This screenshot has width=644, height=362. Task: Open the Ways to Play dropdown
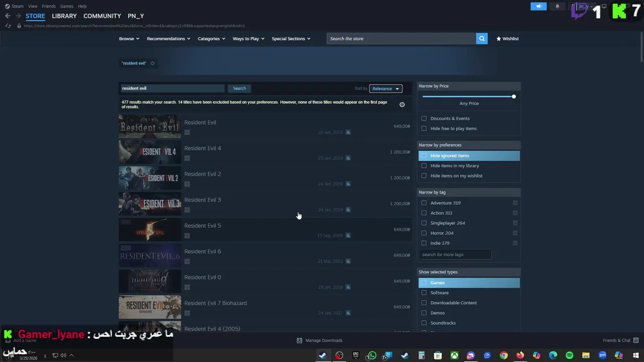249,39
